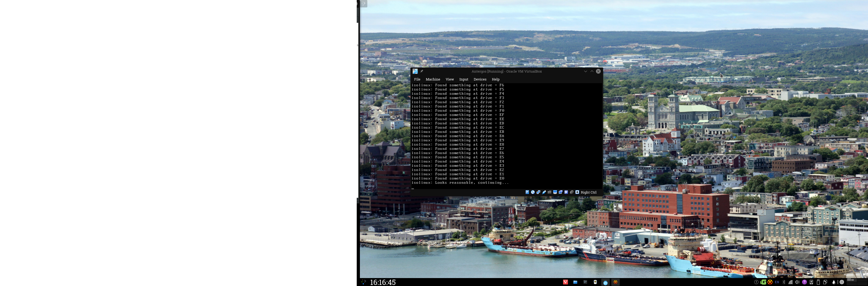Open the settings sliders taskbar icon
868x286 pixels.
point(585,282)
